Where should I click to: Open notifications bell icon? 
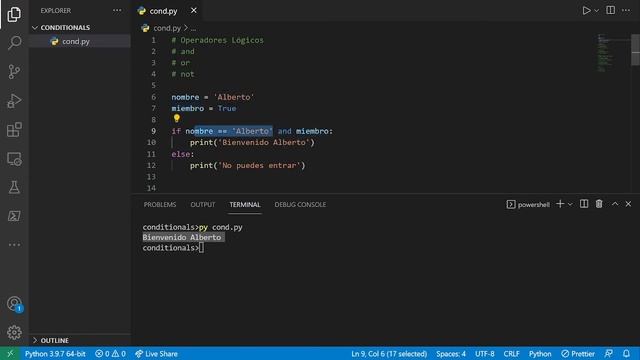pyautogui.click(x=626, y=353)
